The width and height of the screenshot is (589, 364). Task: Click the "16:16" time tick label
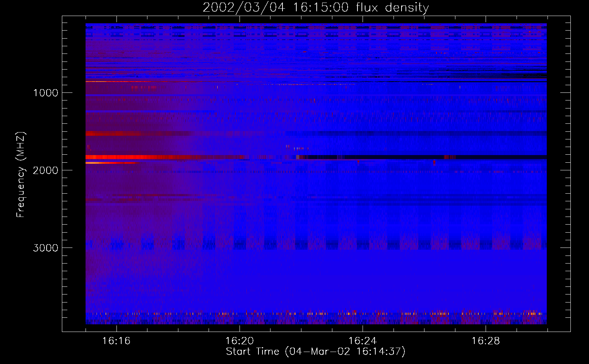pos(116,341)
